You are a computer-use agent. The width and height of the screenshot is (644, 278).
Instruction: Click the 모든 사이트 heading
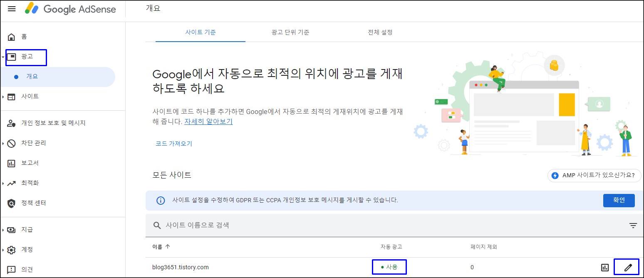pos(172,175)
